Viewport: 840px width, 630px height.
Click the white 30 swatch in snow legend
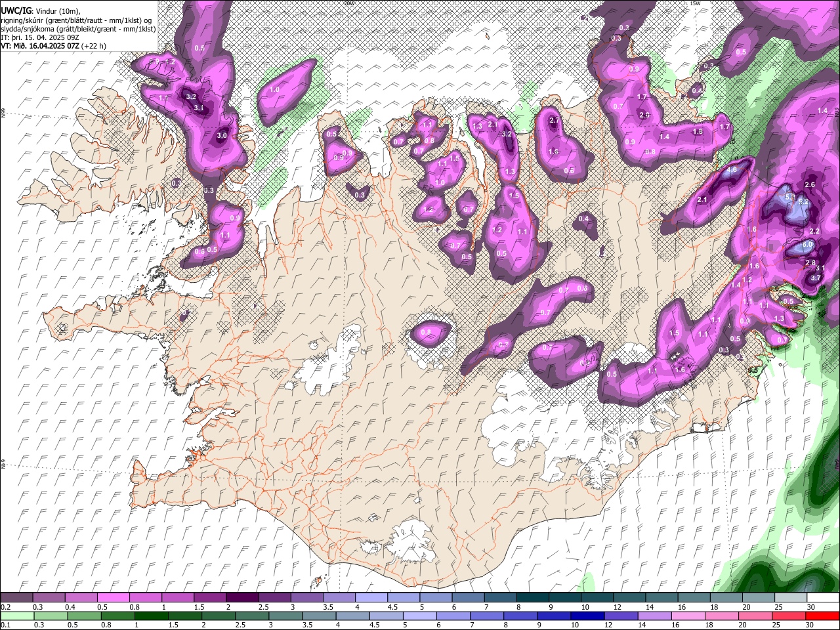coord(822,598)
